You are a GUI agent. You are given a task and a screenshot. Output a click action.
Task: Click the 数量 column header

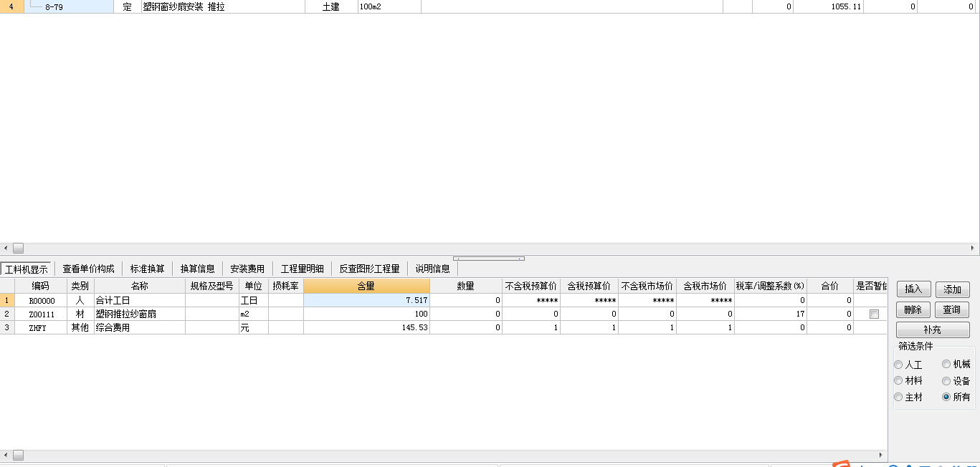tap(465, 286)
